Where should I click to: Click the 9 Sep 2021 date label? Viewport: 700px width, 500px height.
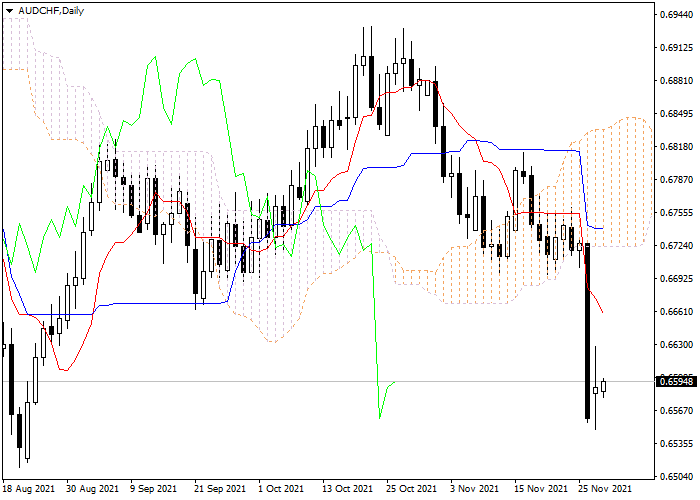154,489
